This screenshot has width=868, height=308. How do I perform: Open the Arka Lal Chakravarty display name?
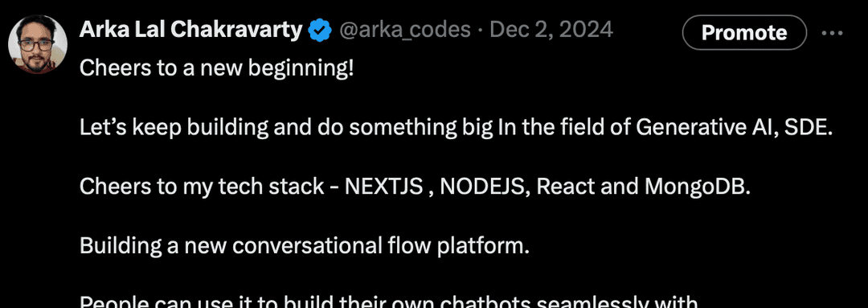tap(191, 30)
